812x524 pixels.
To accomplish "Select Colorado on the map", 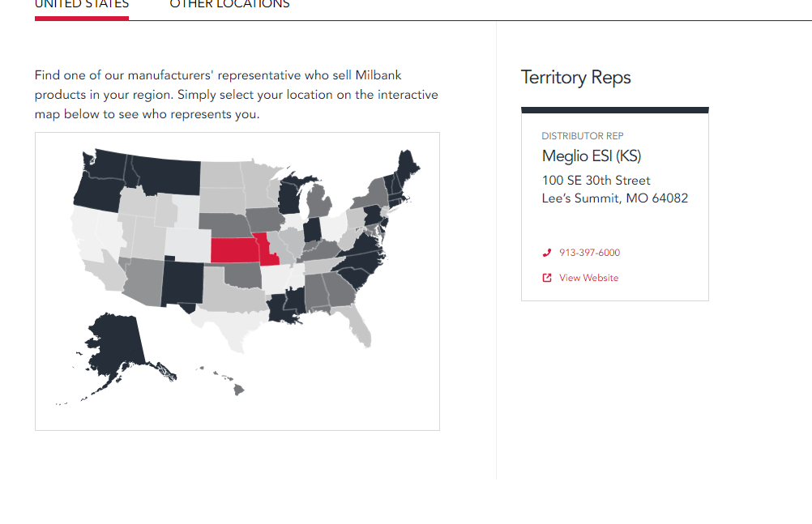I will tap(188, 245).
